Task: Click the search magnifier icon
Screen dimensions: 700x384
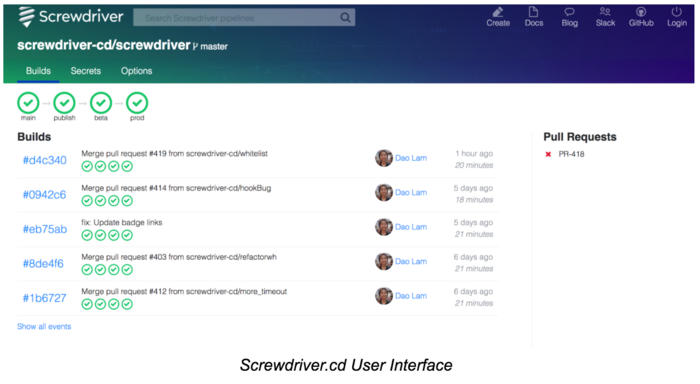Action: (x=345, y=17)
